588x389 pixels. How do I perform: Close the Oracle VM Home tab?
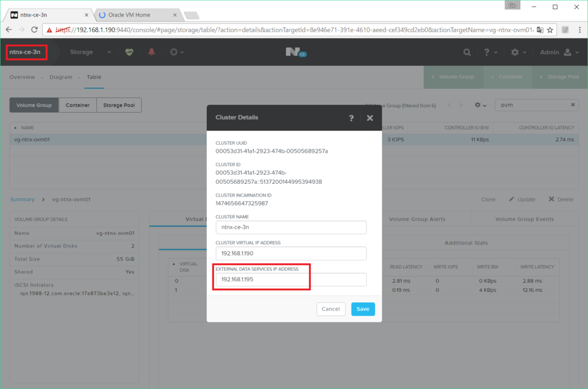point(175,15)
